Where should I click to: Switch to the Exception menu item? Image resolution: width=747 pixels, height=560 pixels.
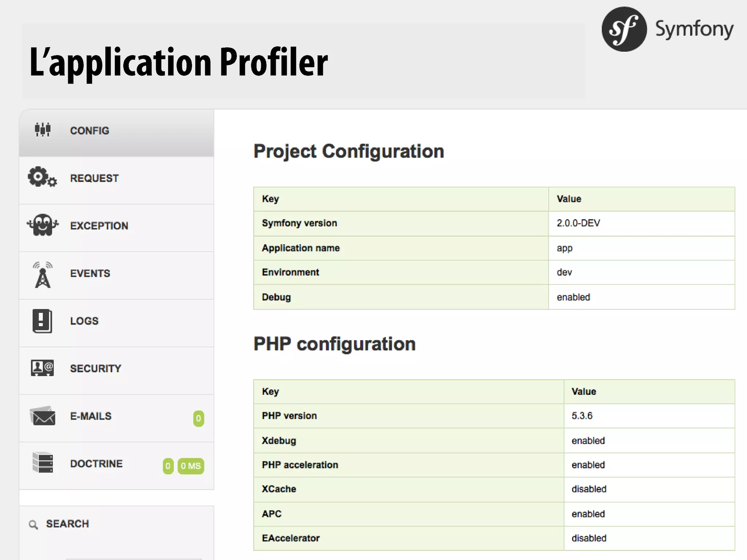99,226
